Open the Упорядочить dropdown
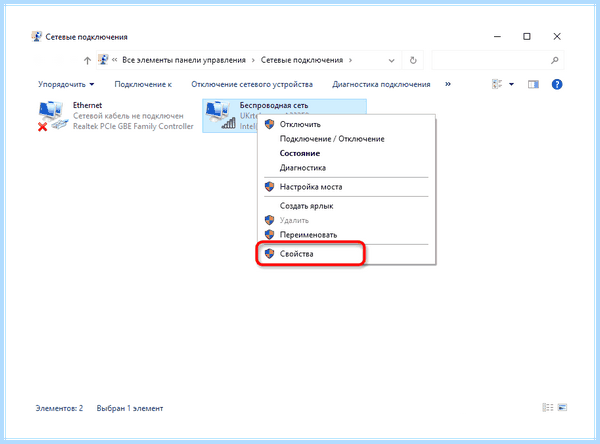 click(66, 84)
